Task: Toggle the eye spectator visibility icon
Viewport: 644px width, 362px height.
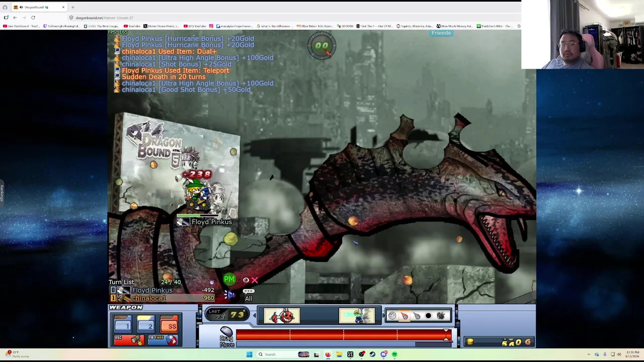Action: (246, 280)
